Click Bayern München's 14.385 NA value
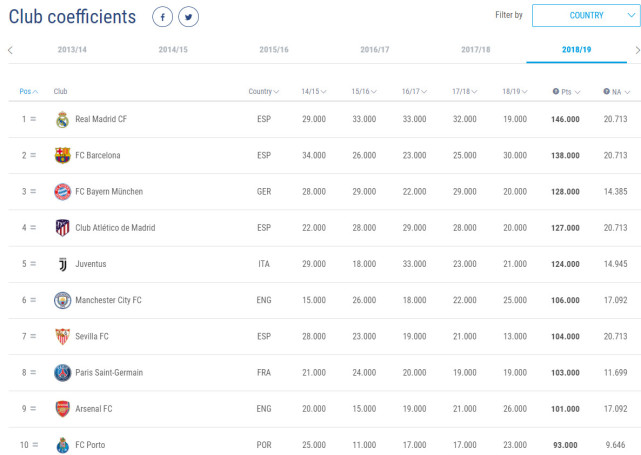Image resolution: width=641 pixels, height=455 pixels. point(616,191)
